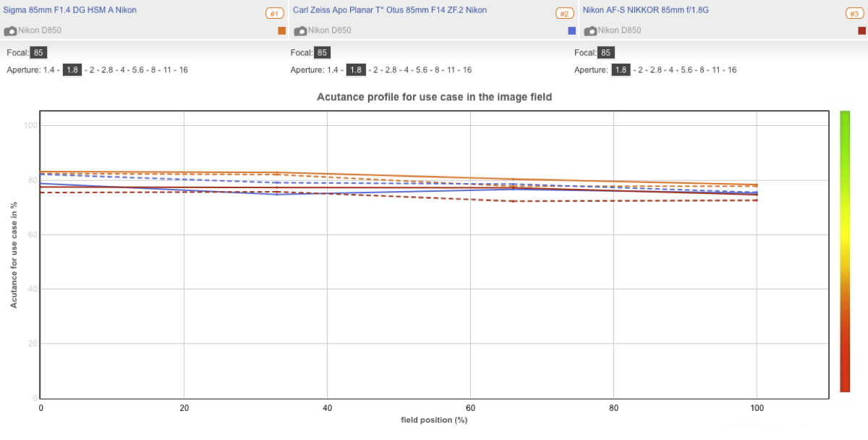Click the orange color square for the Sigma lens

click(282, 30)
